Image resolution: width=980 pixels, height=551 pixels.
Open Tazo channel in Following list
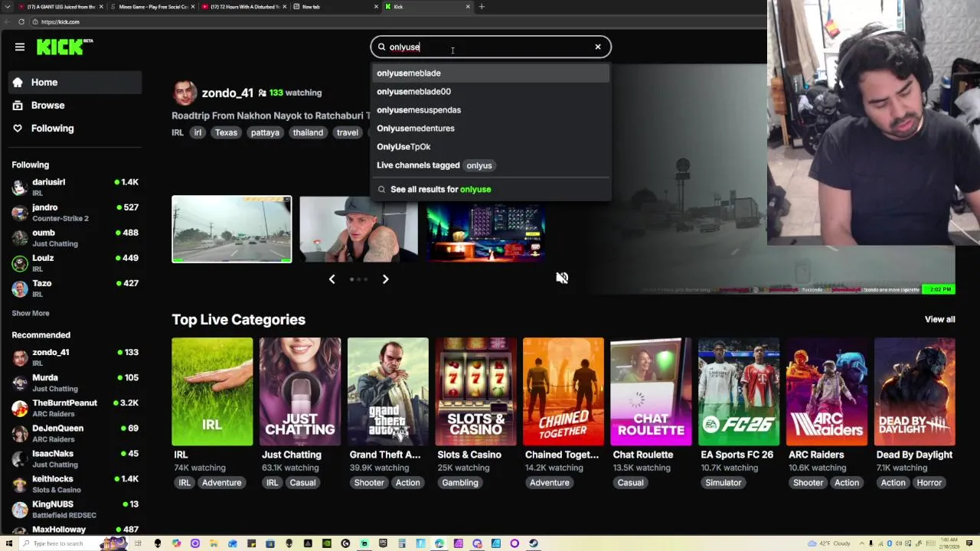pos(75,288)
